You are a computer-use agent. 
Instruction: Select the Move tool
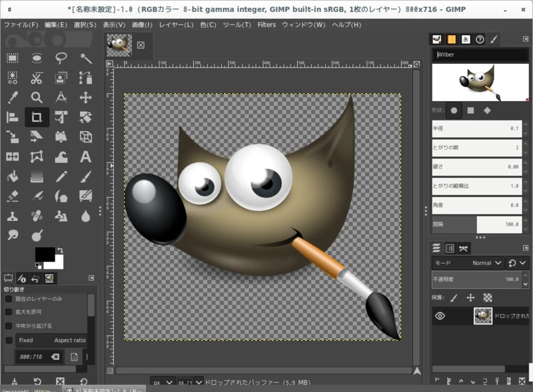click(87, 98)
